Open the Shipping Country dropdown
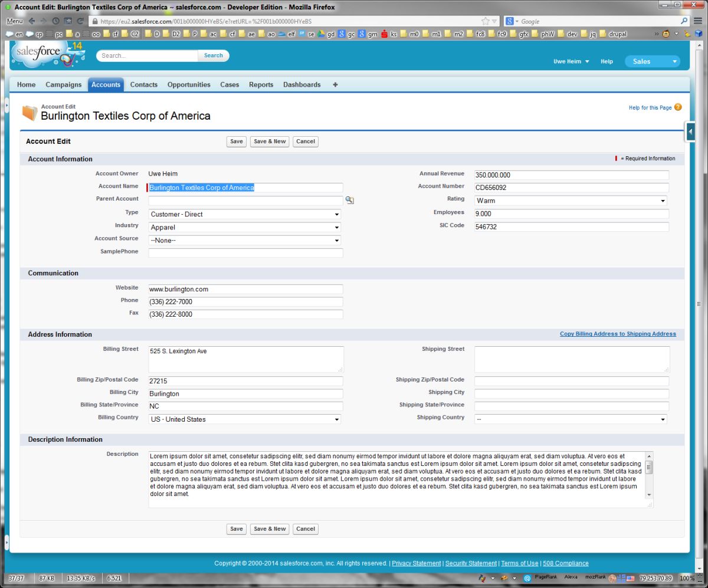The image size is (708, 588). coord(571,419)
